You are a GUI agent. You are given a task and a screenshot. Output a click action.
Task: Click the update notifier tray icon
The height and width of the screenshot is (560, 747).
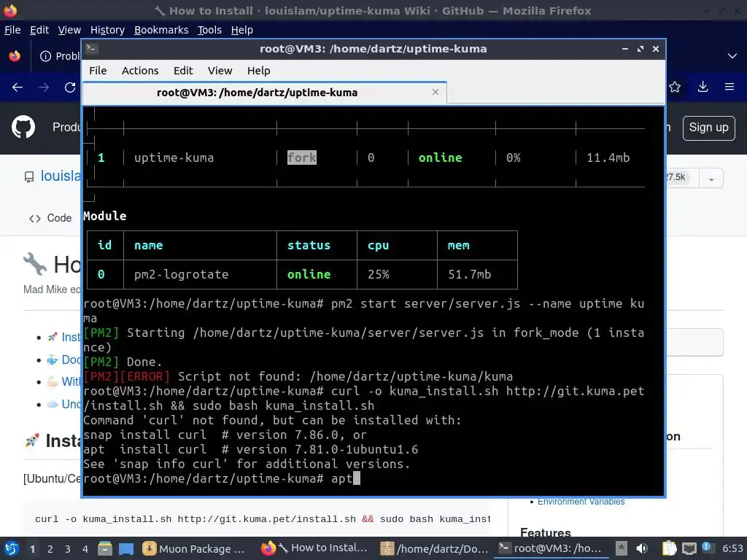coord(706,548)
